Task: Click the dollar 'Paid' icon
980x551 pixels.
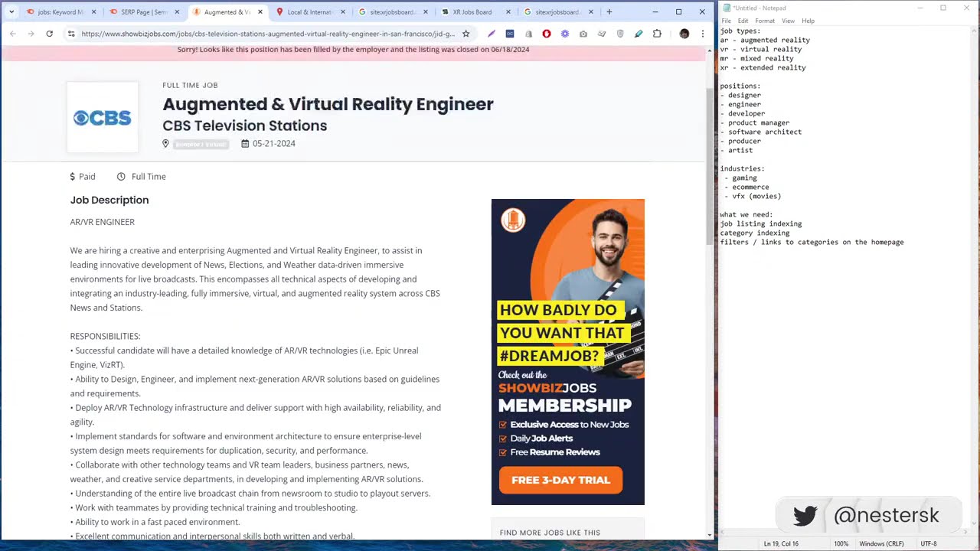Action: coord(73,177)
